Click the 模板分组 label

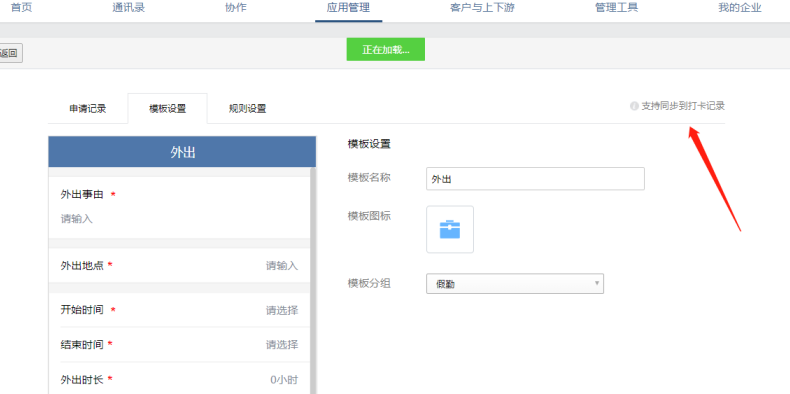point(369,283)
